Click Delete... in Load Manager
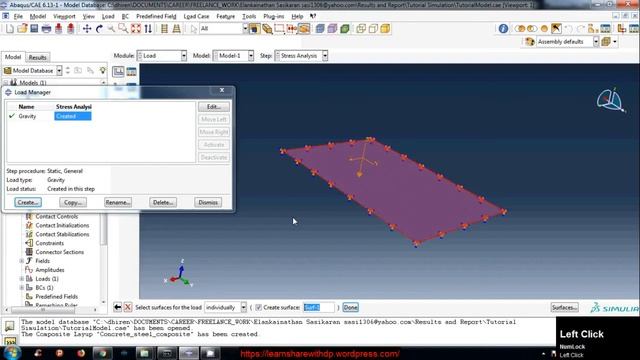This screenshot has height=360, width=640. pos(162,202)
